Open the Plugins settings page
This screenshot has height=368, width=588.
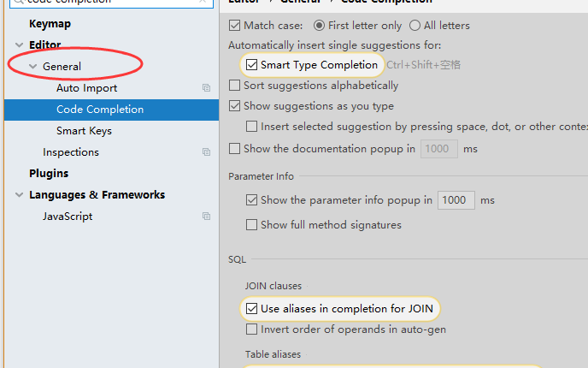pos(49,174)
